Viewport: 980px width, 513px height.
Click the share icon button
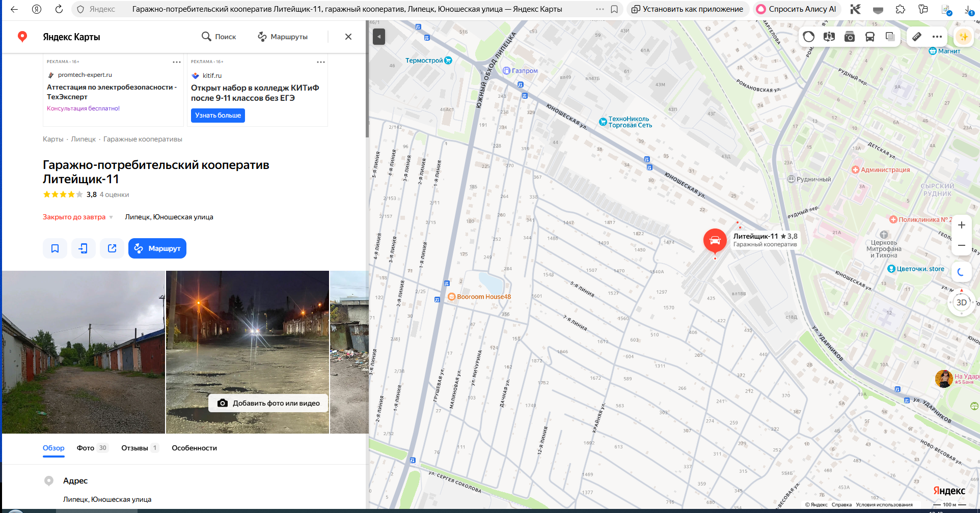coord(112,248)
